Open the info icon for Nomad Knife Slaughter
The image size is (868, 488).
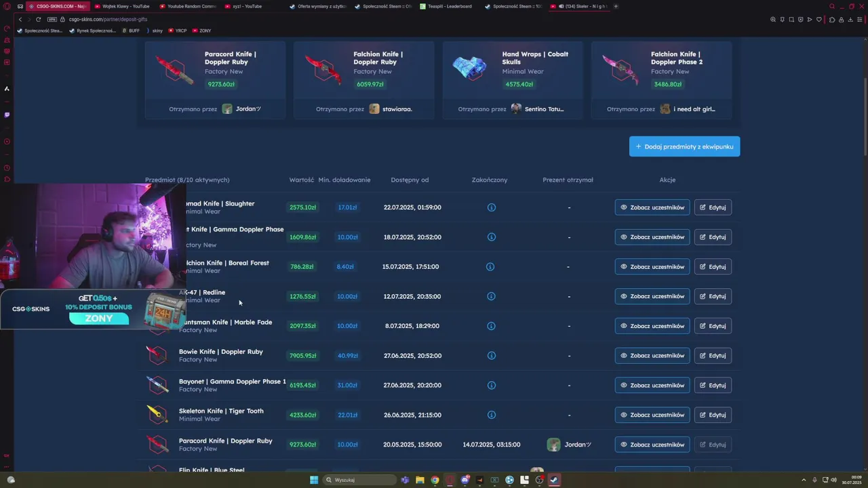click(492, 207)
